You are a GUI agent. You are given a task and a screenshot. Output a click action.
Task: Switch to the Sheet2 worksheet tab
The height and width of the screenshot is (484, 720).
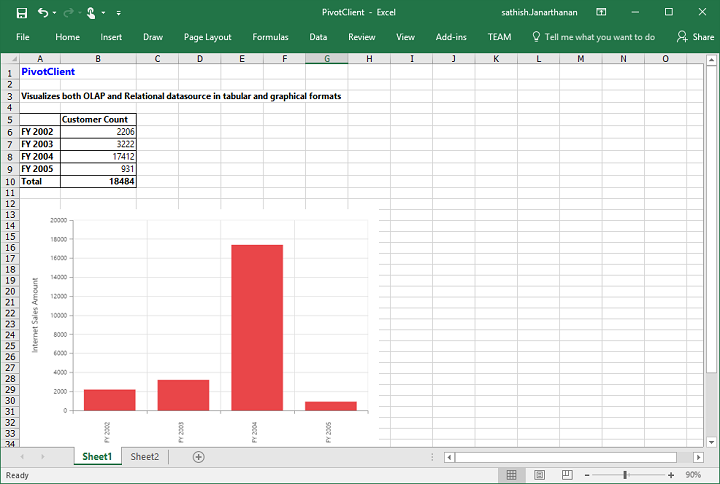tap(144, 457)
